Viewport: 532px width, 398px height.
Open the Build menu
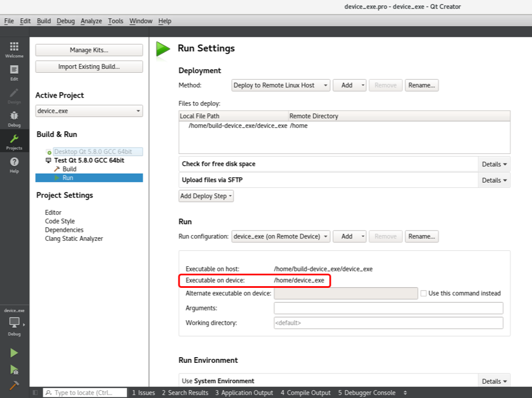coord(44,21)
